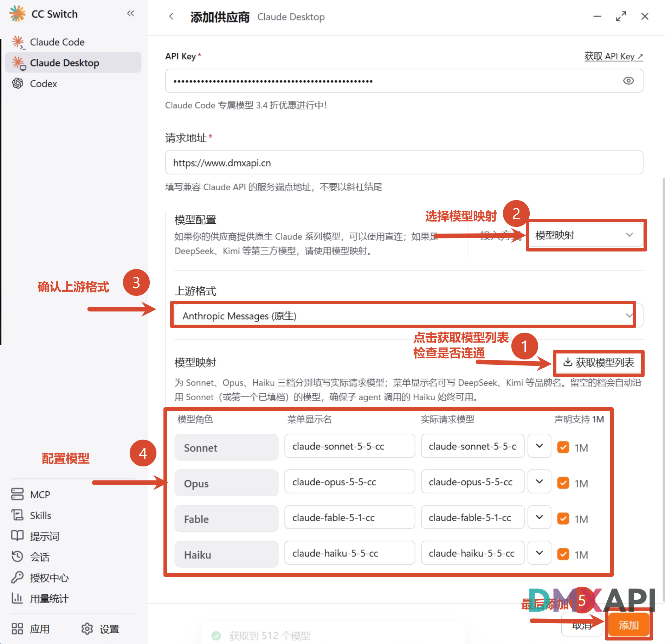Click the 授权中心 key icon

18,577
